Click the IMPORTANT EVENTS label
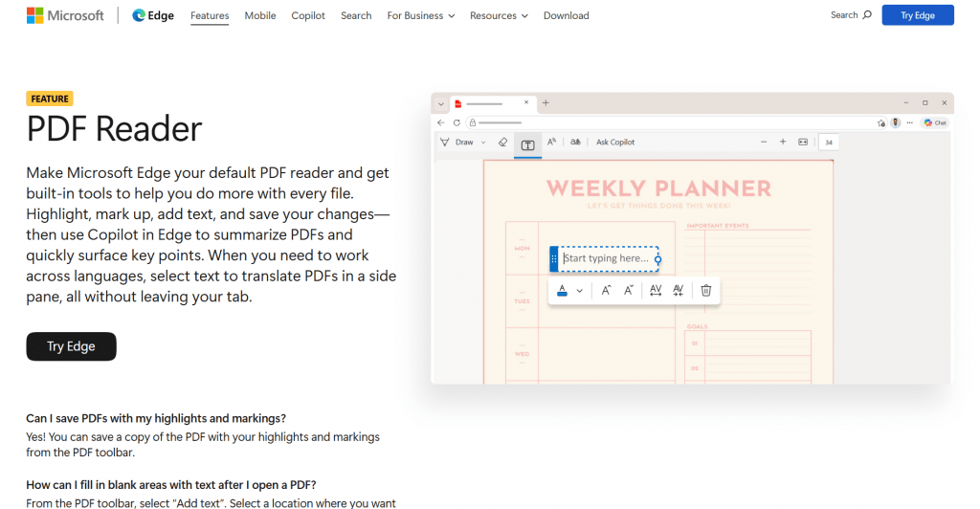This screenshot has height=509, width=980. (718, 226)
